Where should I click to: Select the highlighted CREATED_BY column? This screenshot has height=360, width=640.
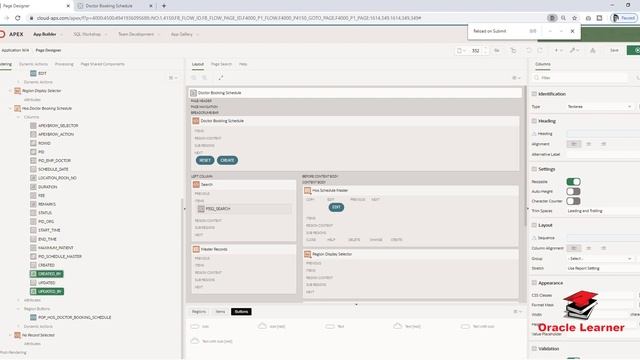point(47,274)
